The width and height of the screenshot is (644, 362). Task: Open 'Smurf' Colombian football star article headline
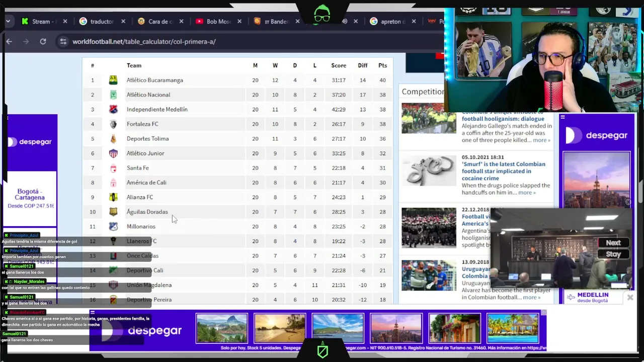tap(503, 171)
